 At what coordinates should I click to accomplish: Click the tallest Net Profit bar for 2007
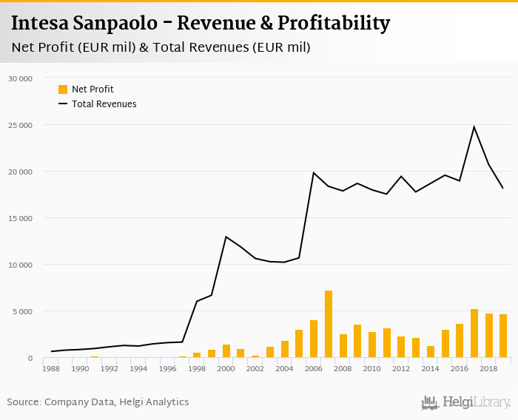pos(329,324)
